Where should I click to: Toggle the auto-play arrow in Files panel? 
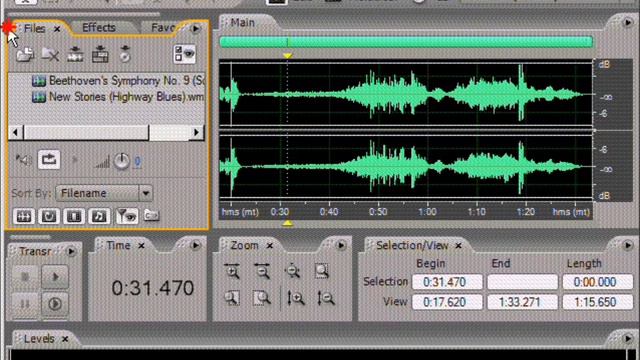[75, 160]
